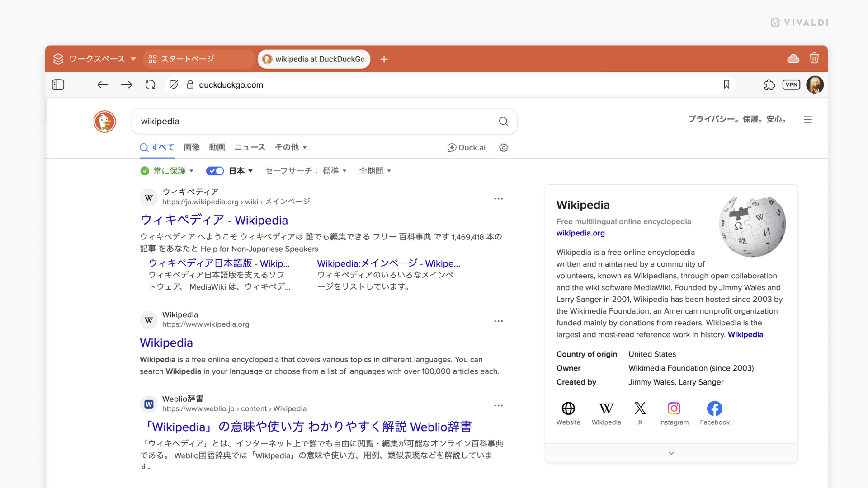Open more options for www.wikipedia.org result
The width and height of the screenshot is (868, 488).
tap(499, 321)
